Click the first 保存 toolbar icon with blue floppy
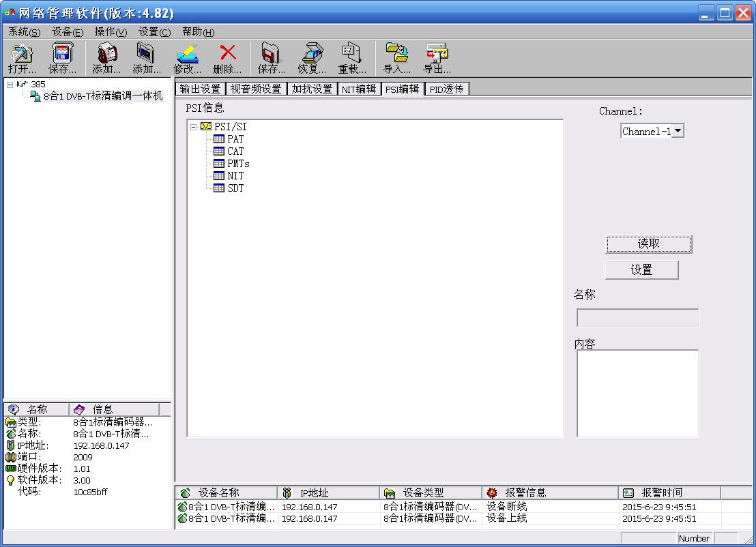The width and height of the screenshot is (756, 547). [62, 53]
